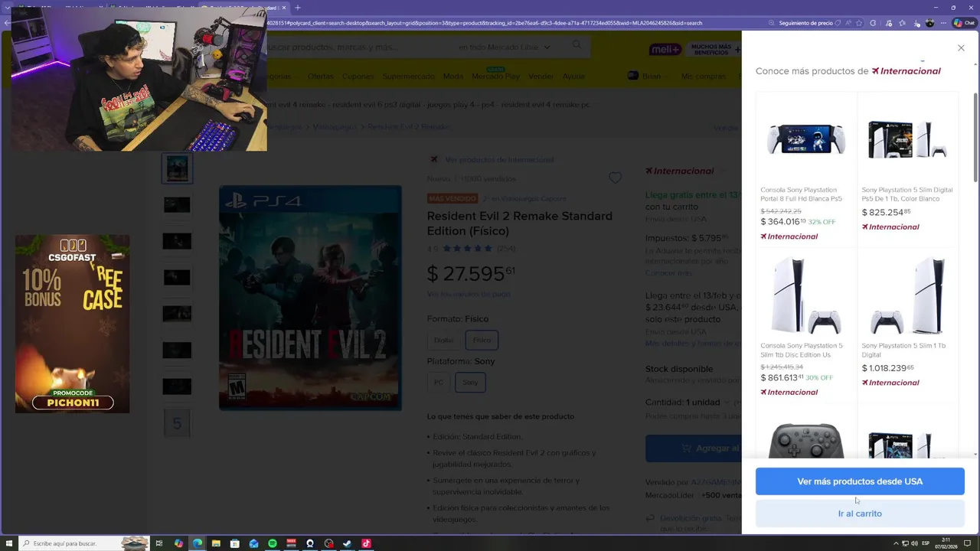Viewport: 980px width, 551px height.
Task: Click Ver los medios de pago link
Action: pos(469,294)
